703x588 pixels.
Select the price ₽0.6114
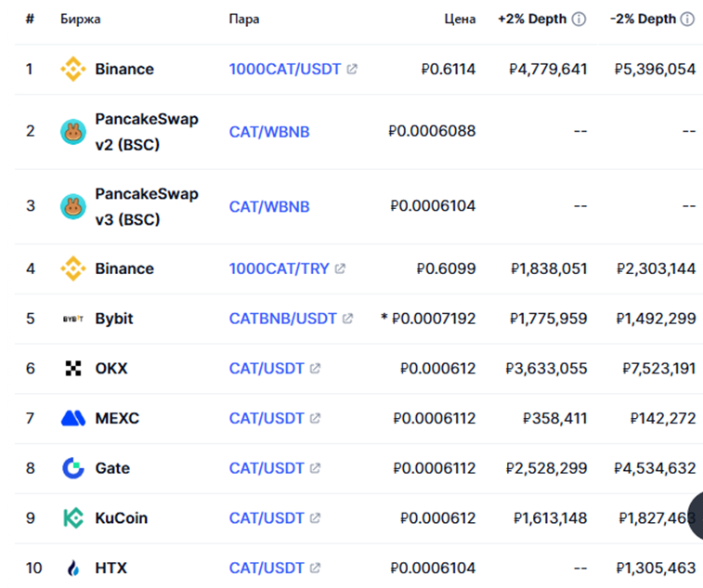tap(449, 69)
